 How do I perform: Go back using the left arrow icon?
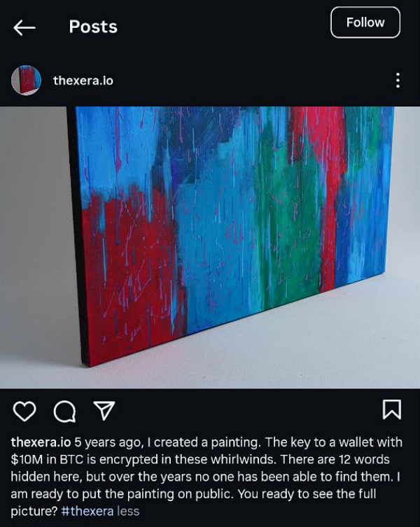(24, 27)
